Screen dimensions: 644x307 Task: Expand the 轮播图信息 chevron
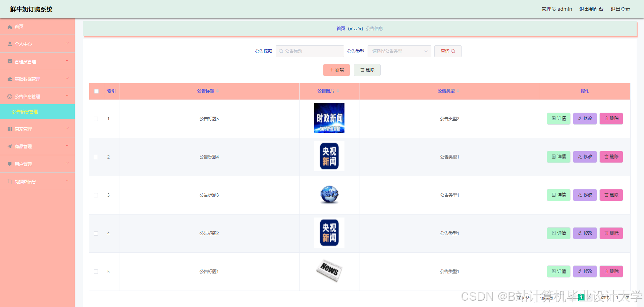[x=67, y=181]
